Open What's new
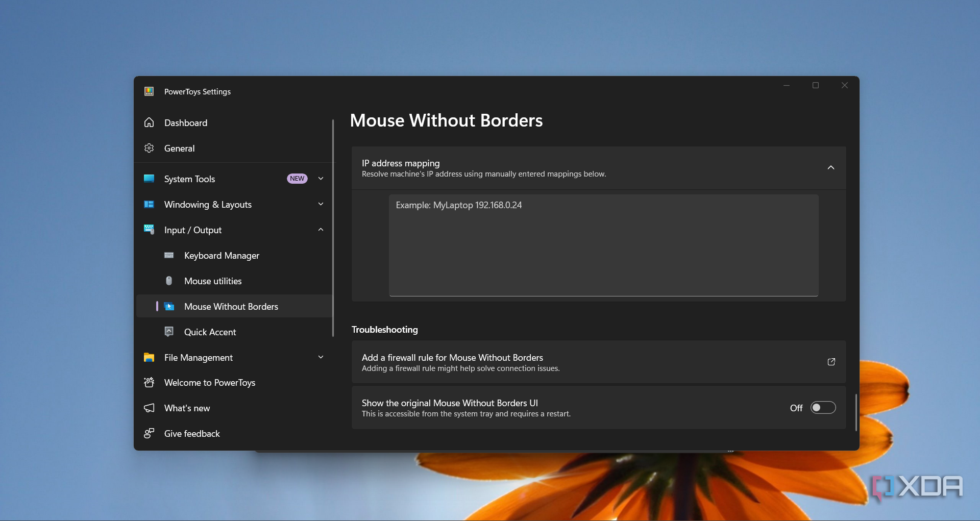 coord(235,408)
